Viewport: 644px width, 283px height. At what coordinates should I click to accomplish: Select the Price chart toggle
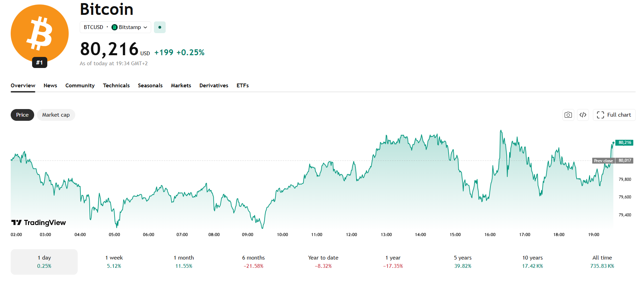pos(22,115)
